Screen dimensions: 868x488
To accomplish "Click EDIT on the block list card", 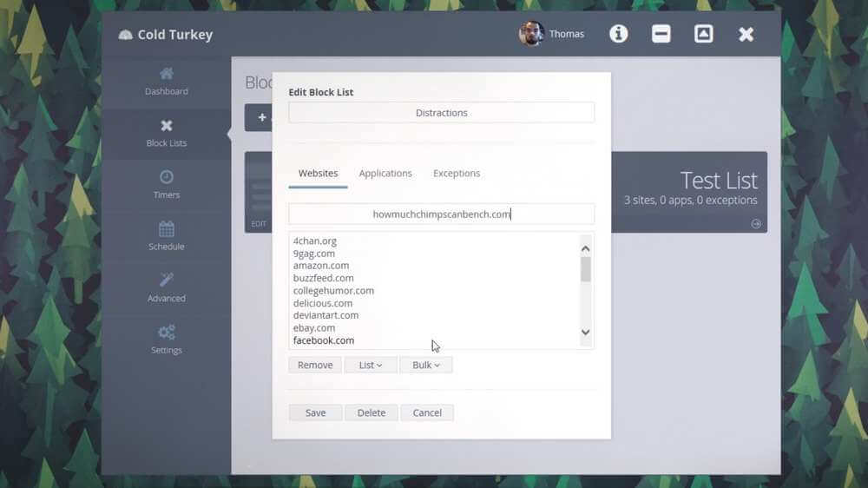I will click(259, 224).
